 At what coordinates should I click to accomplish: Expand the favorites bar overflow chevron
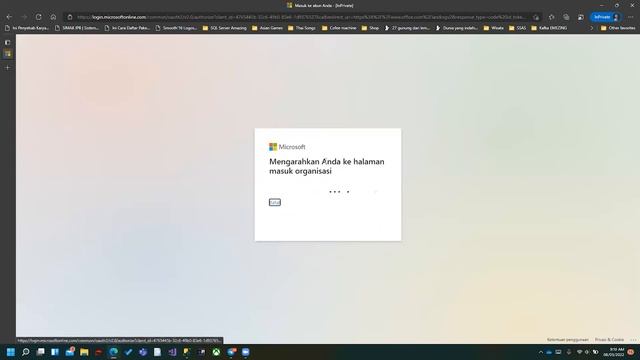click(x=591, y=28)
